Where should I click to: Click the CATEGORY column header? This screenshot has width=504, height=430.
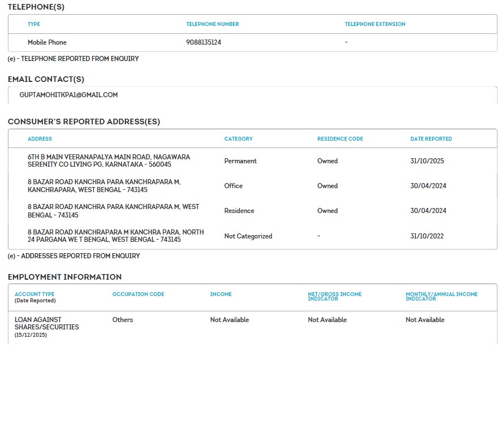238,139
